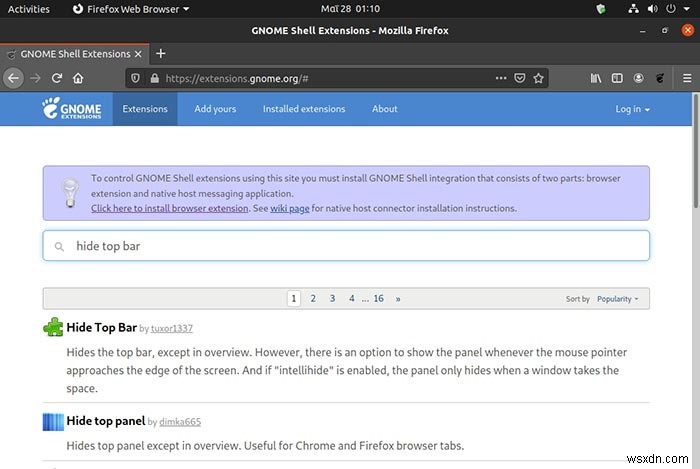Click the green shield tray icon
Screen dimensions: 700x469
(601, 8)
